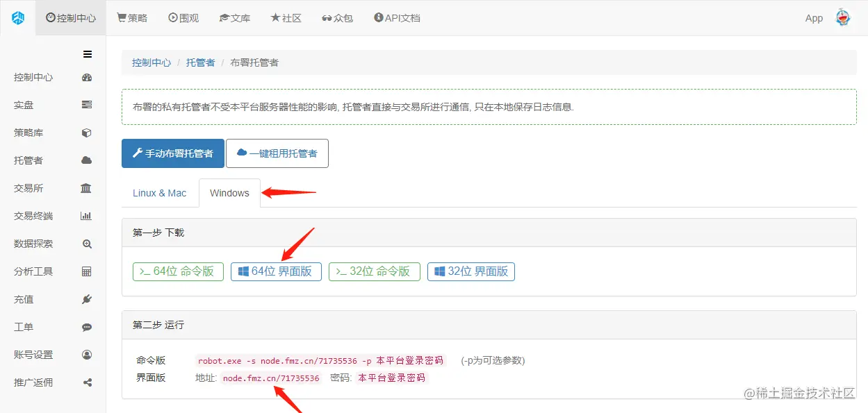Click bar chart icon beside 交易终端
Viewport: 868px width, 413px height.
86,217
